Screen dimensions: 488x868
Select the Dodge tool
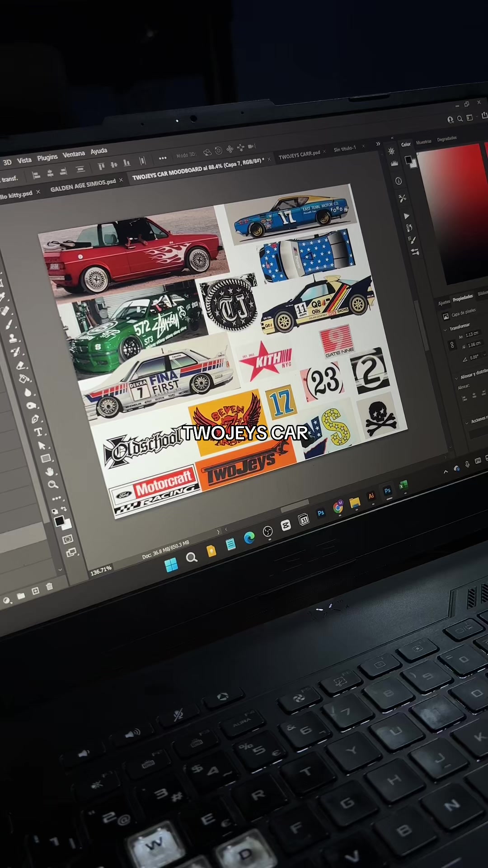31,406
